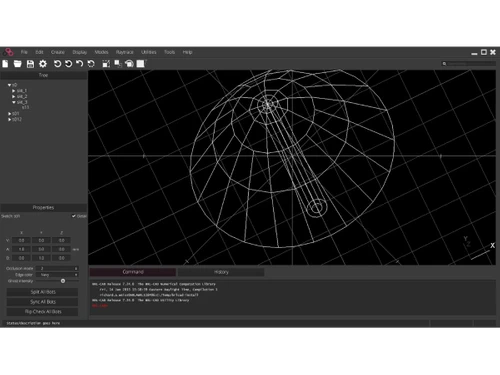Viewport: 500px width, 375px height.
Task: Click the search field in the toolbar
Action: (469, 64)
